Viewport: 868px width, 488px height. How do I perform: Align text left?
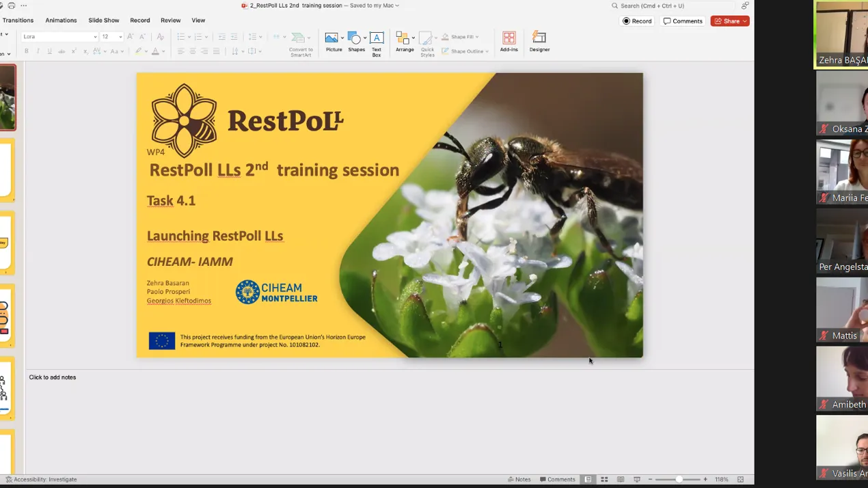[180, 51]
